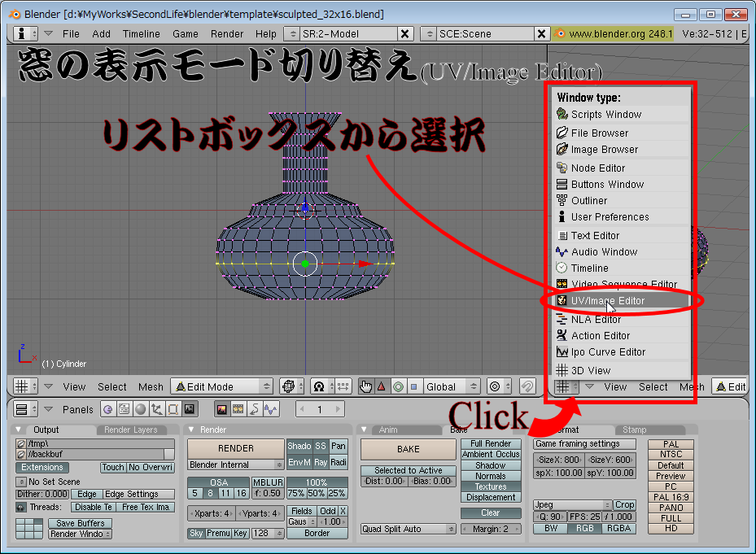
Task: Select Ipo Curve Editor window type
Action: [x=622, y=352]
